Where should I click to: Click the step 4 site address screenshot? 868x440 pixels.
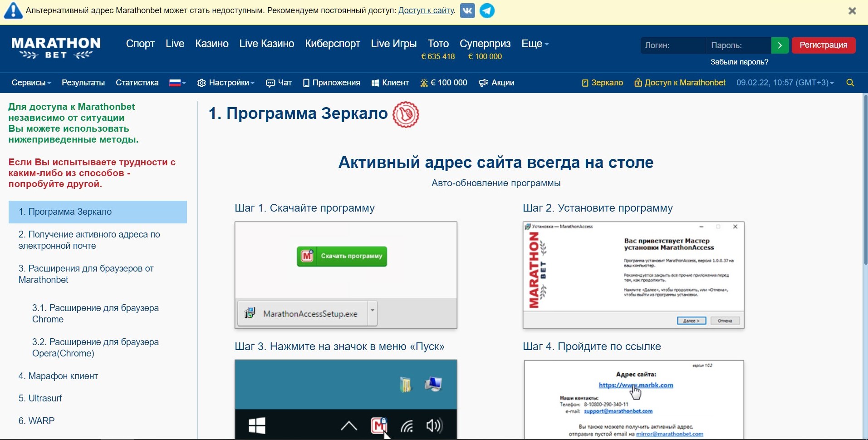click(633, 400)
